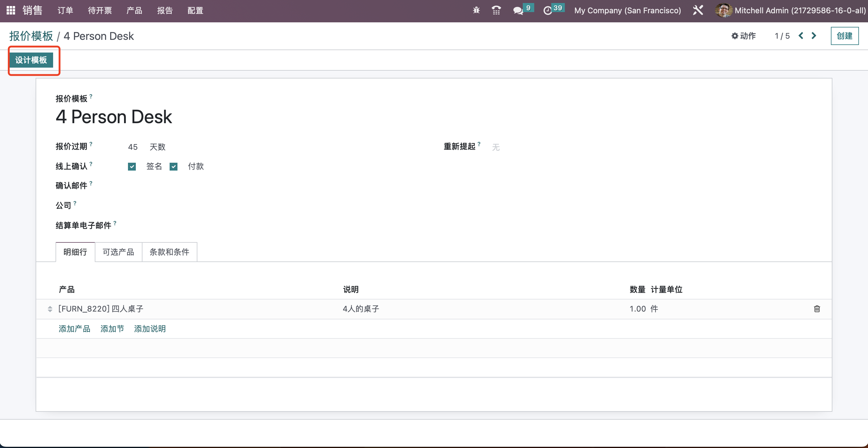Viewport: 868px width, 448px height.
Task: Open the activities clock icon
Action: [x=548, y=11]
